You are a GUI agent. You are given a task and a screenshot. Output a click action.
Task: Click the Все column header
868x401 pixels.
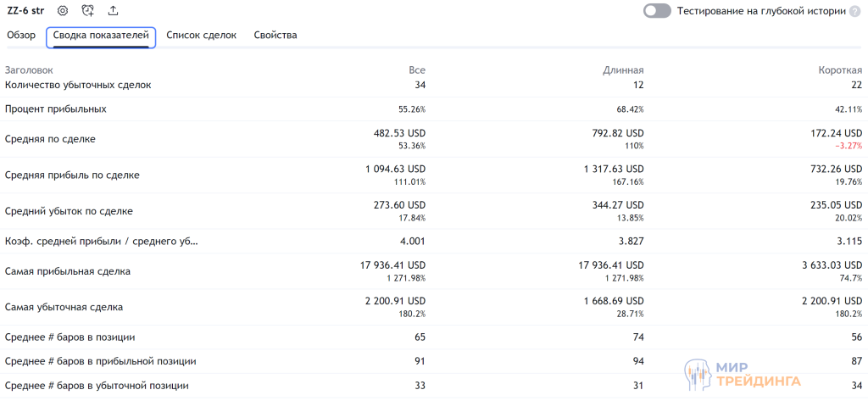[x=416, y=70]
